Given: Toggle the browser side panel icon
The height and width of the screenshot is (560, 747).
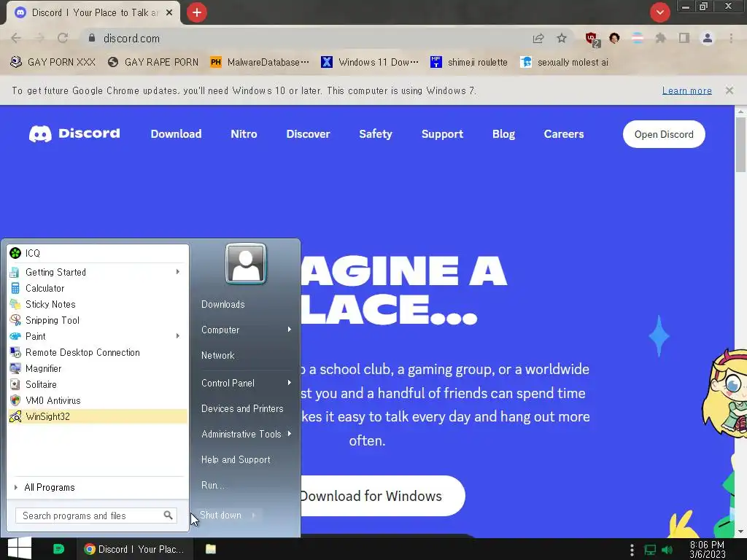Looking at the screenshot, I should [684, 38].
